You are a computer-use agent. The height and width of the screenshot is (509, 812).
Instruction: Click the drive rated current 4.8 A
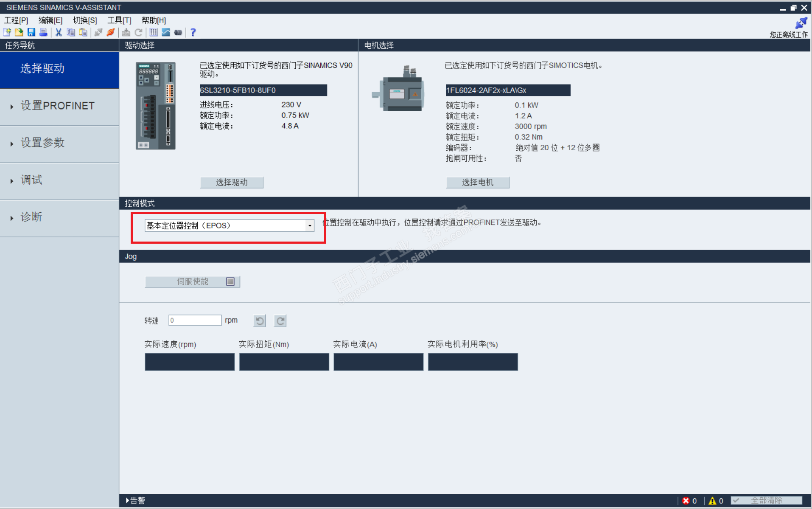click(290, 126)
